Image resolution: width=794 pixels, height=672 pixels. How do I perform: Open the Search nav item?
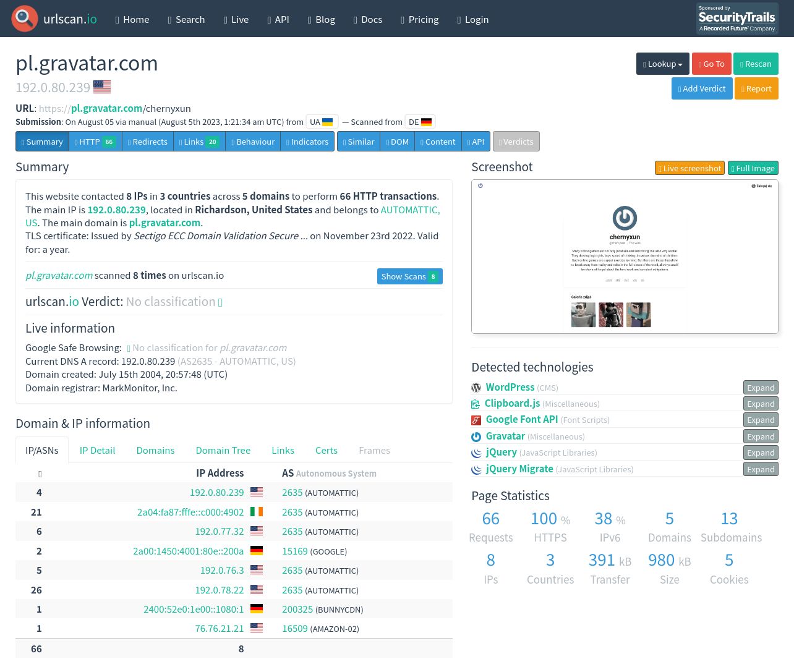tap(186, 19)
